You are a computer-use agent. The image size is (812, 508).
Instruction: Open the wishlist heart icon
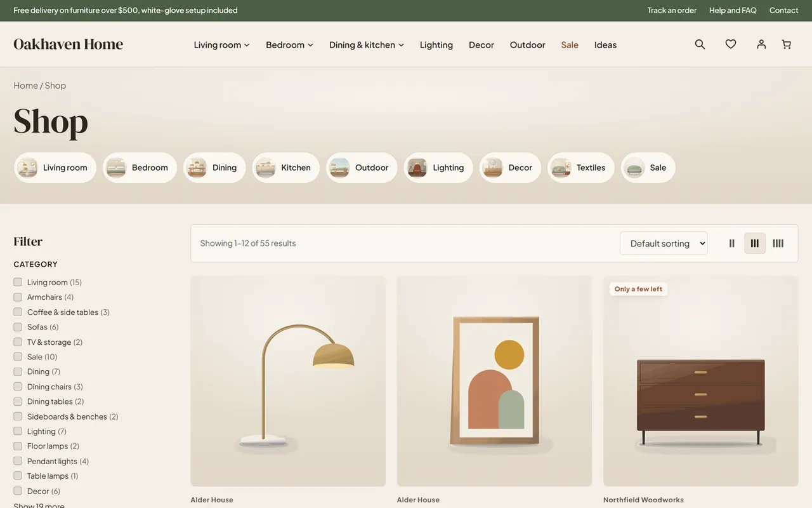pyautogui.click(x=731, y=44)
